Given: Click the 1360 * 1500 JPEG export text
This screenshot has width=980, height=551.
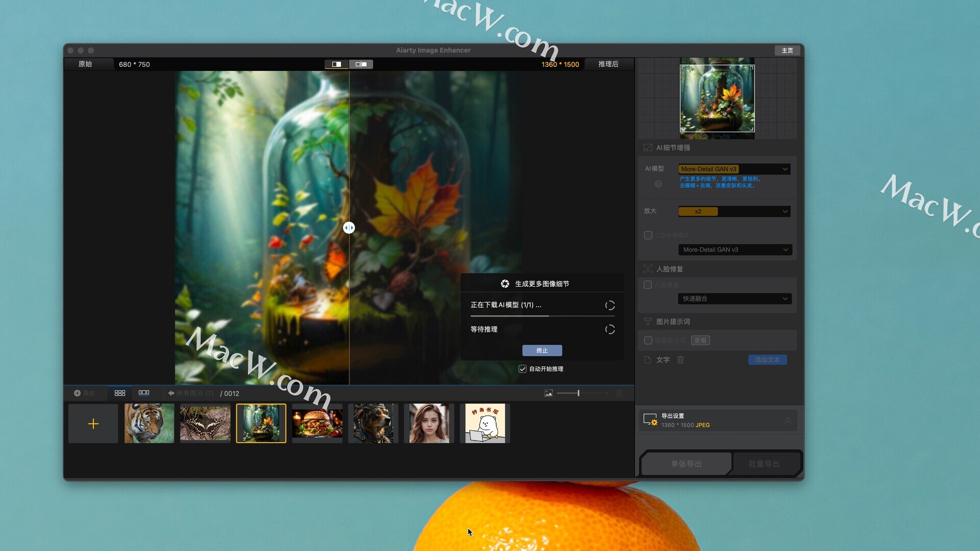Looking at the screenshot, I should coord(685,425).
